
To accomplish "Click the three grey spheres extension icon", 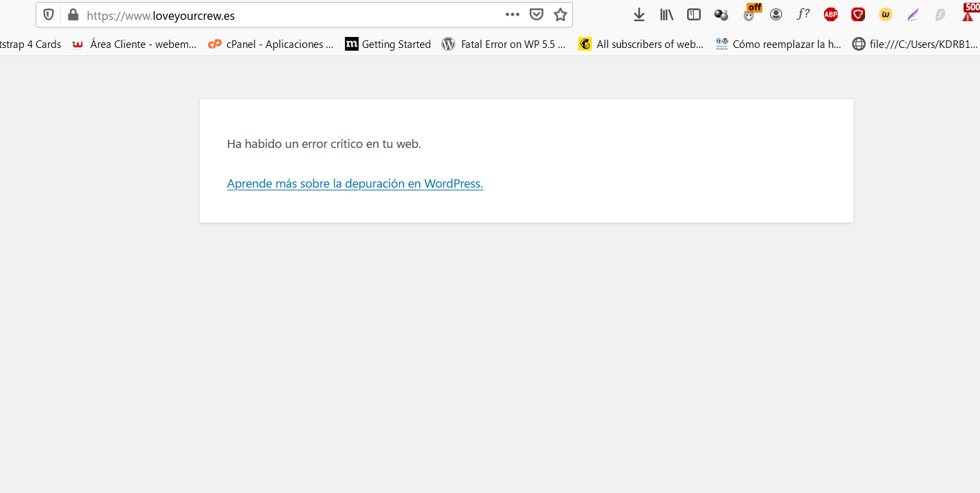I will pos(721,14).
